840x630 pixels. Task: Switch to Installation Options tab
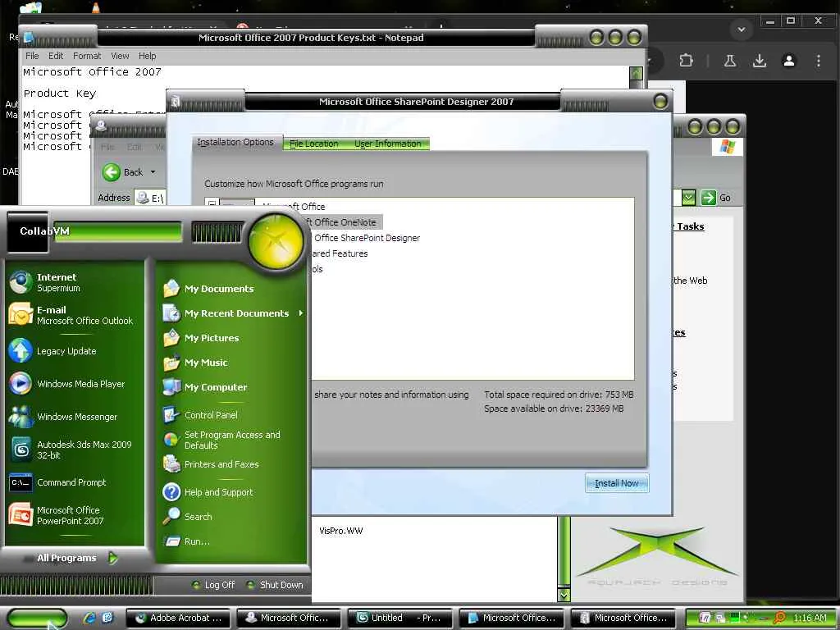[235, 143]
